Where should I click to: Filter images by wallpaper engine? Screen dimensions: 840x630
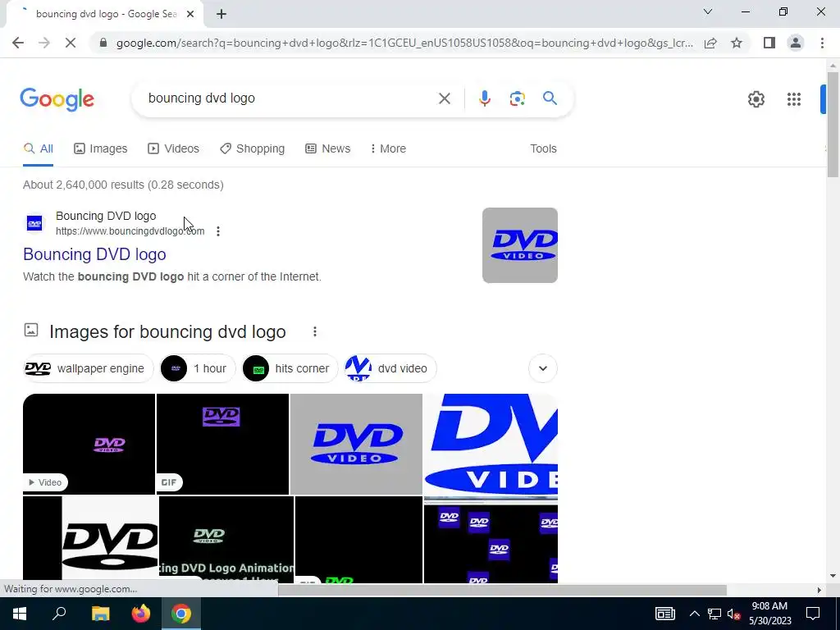[x=89, y=368]
